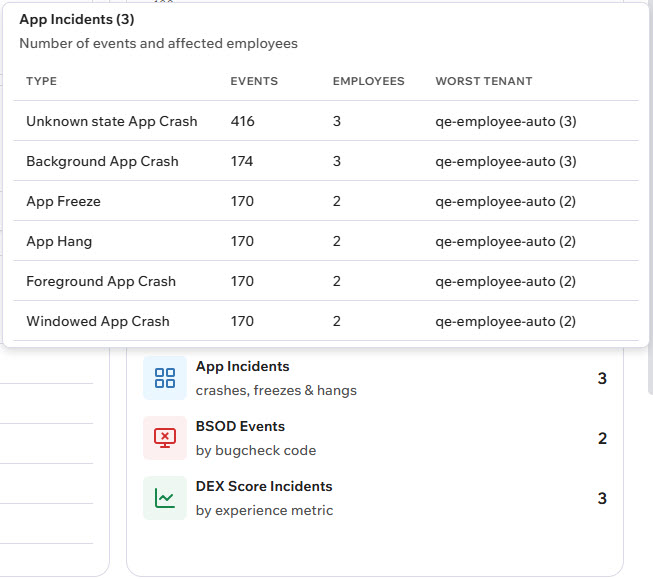Click the 174 events value
653x579 pixels.
click(242, 161)
